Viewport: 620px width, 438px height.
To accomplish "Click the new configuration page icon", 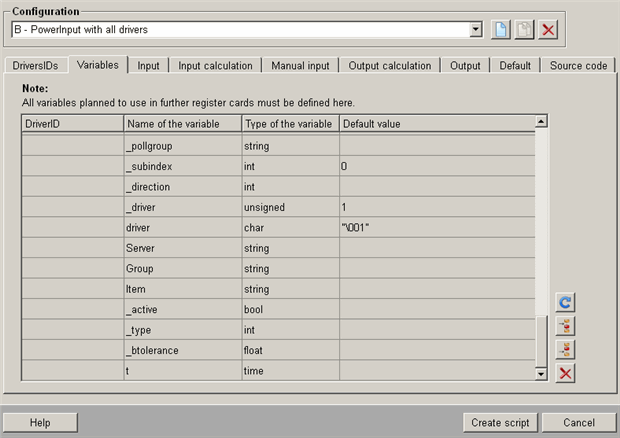I will (x=501, y=30).
